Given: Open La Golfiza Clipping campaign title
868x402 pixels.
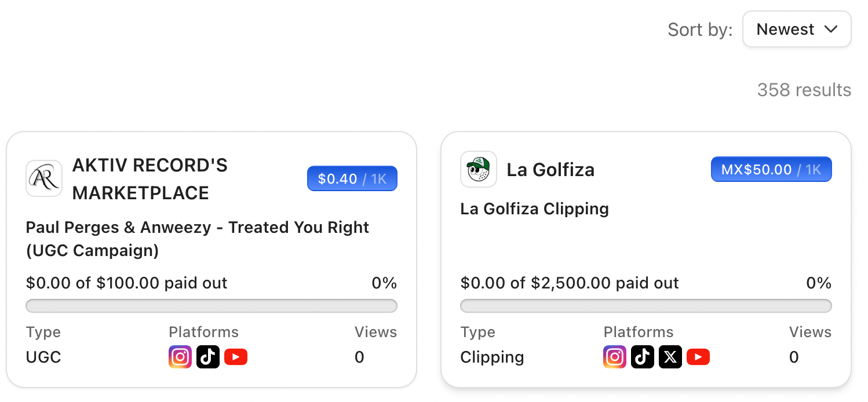Looking at the screenshot, I should coord(534,209).
